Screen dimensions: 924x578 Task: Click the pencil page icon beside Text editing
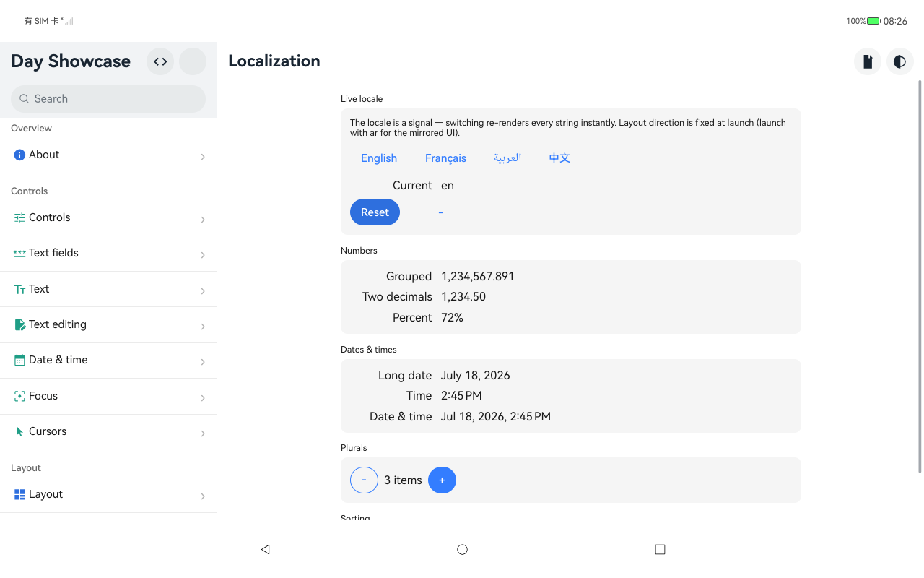point(19,324)
